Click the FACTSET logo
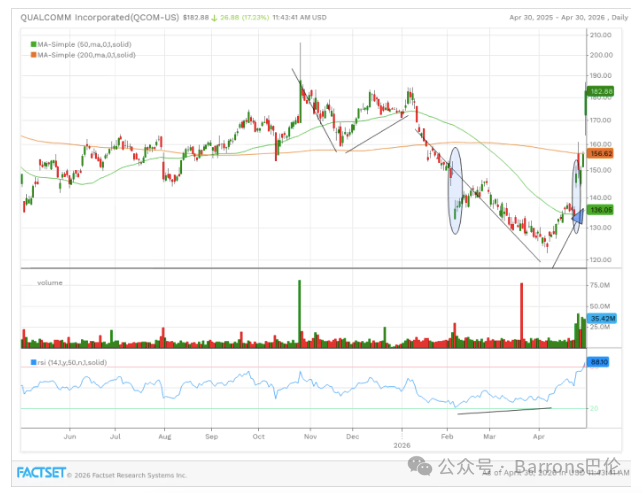Viewport: 642px width, 493px height. tap(41, 473)
